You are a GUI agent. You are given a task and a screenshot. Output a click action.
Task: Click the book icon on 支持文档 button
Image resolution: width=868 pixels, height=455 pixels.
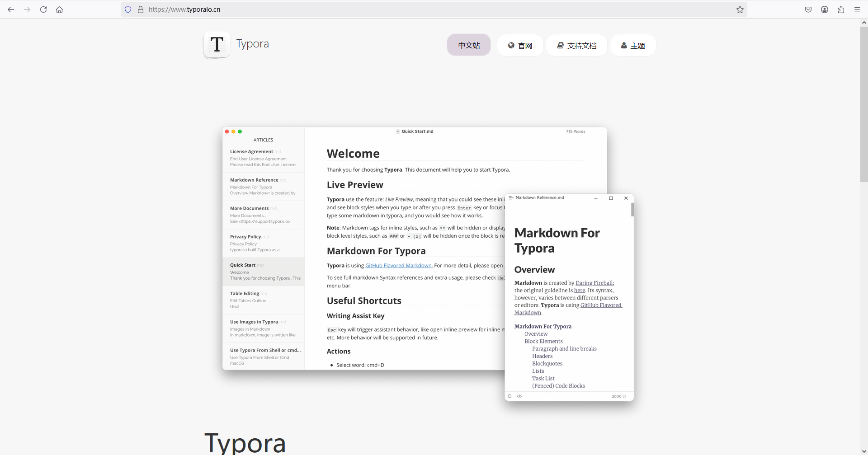click(561, 45)
